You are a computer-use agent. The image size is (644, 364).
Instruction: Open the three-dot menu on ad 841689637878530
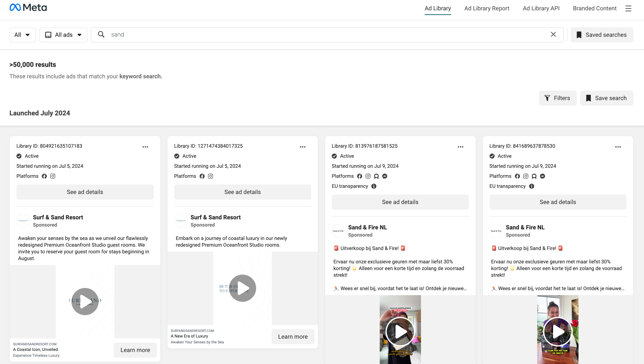[x=618, y=147]
